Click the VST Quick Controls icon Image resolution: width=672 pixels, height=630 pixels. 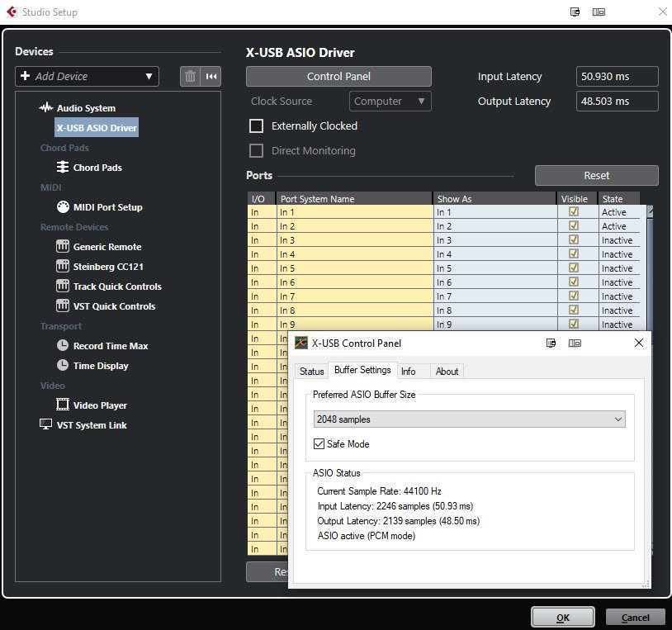point(63,306)
